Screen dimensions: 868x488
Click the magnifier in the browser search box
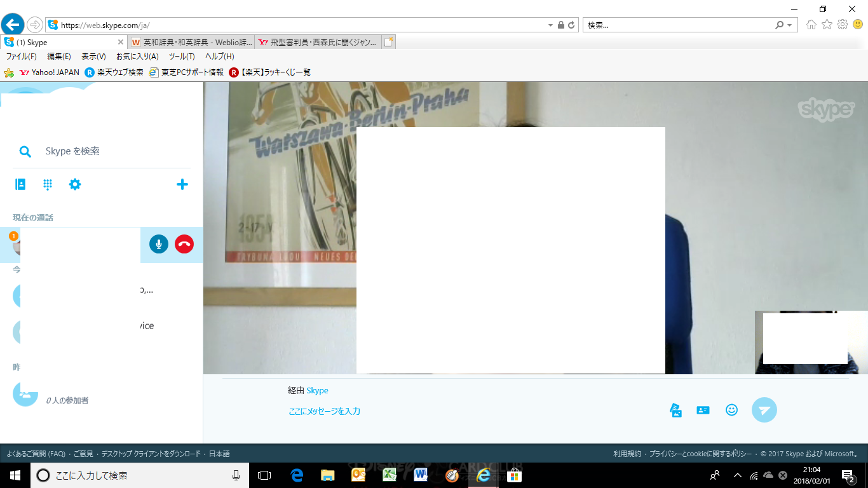click(x=780, y=25)
